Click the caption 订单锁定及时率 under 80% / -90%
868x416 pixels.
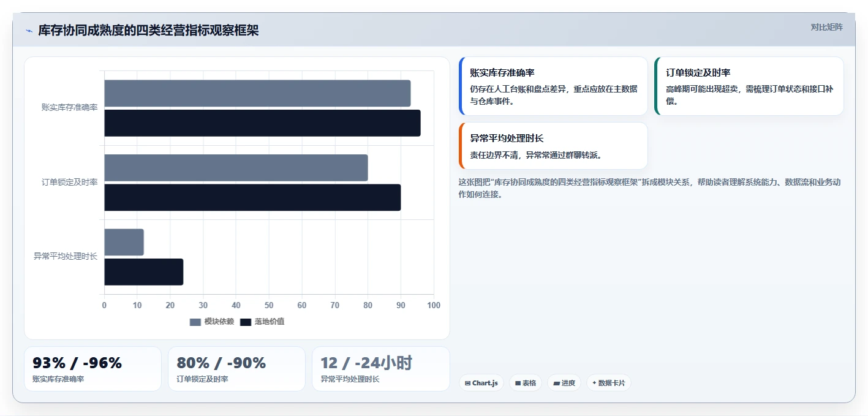click(x=202, y=379)
